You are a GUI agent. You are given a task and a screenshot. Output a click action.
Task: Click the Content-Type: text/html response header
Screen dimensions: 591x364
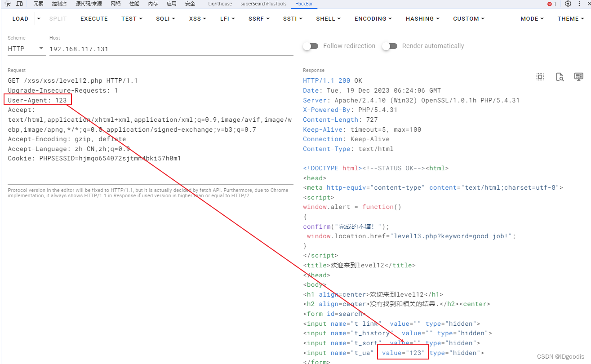click(348, 149)
